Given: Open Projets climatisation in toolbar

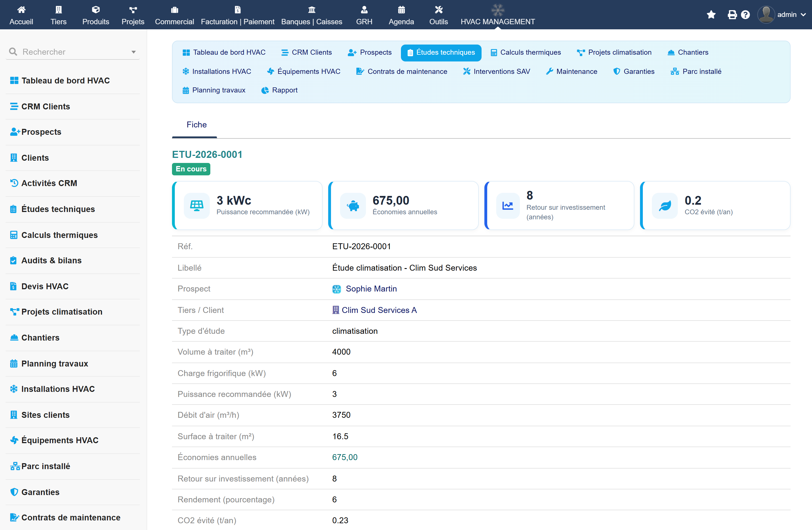Looking at the screenshot, I should pos(614,52).
